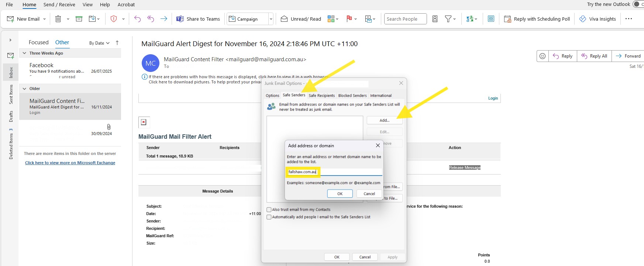Open the By Date sort dropdown
644x266 pixels.
tap(99, 43)
